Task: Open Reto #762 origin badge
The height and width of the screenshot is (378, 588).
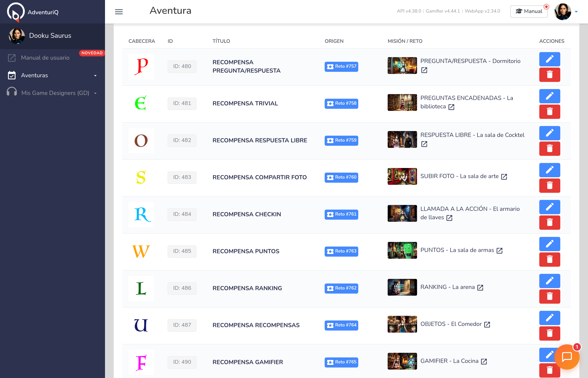Action: [x=341, y=288]
